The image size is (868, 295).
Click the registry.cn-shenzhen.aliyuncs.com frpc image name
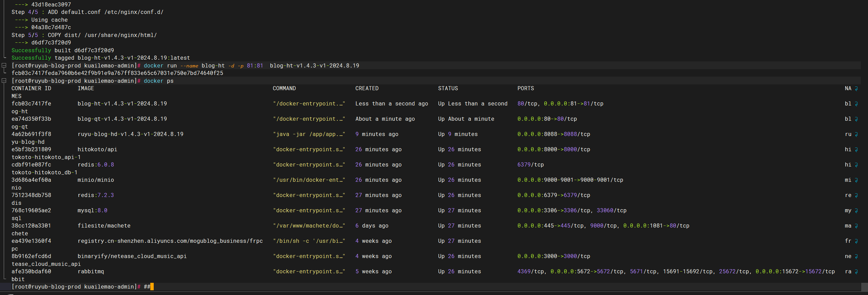tap(170, 241)
